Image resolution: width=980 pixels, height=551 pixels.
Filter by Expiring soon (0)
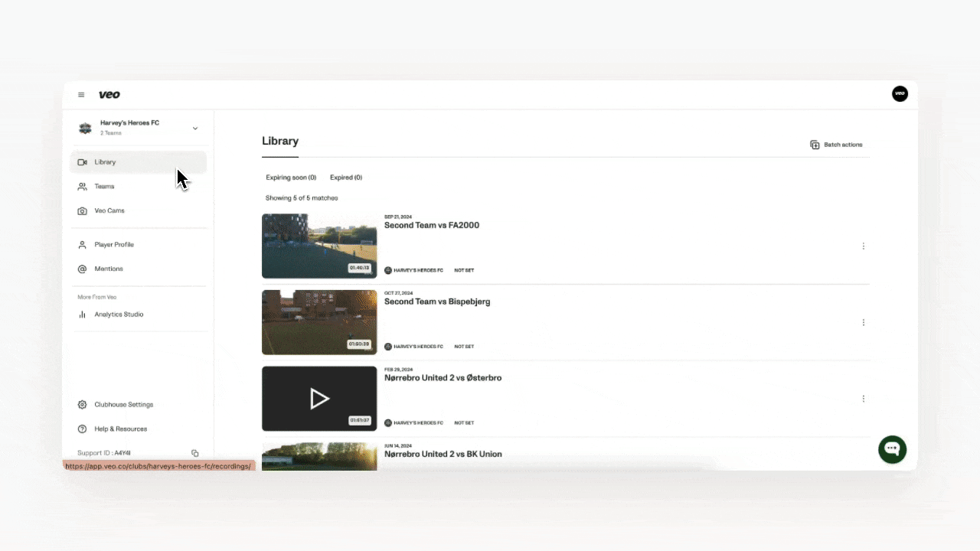[x=291, y=178]
